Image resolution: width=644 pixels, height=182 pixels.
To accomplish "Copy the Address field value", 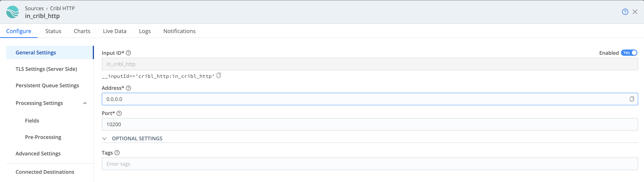I will click(x=632, y=99).
